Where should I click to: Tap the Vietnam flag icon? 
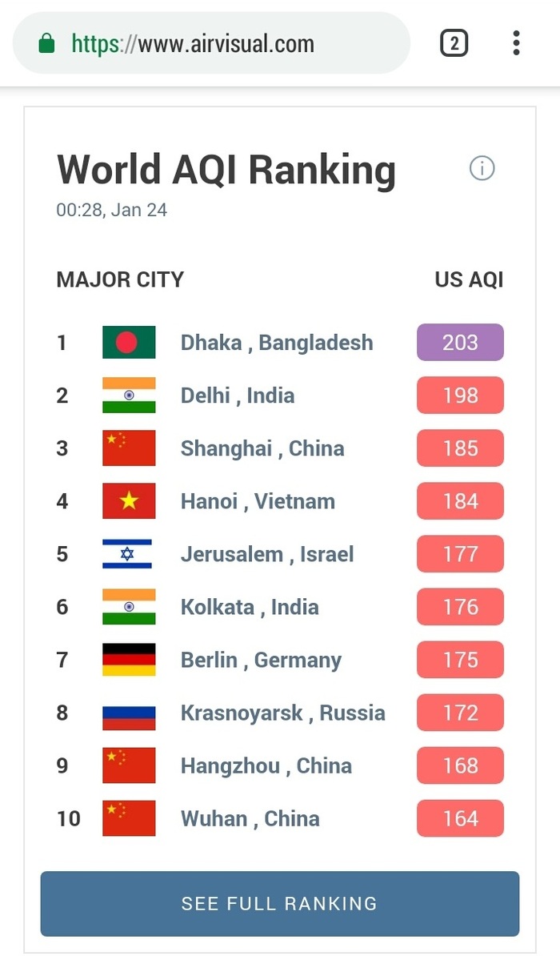[x=129, y=501]
